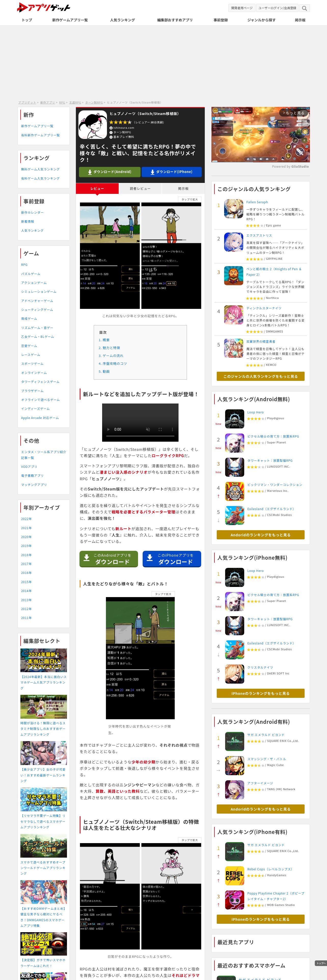Screen dimensions: 327x980
Task: Open Rebel Cops app icon
Action: pos(235,876)
